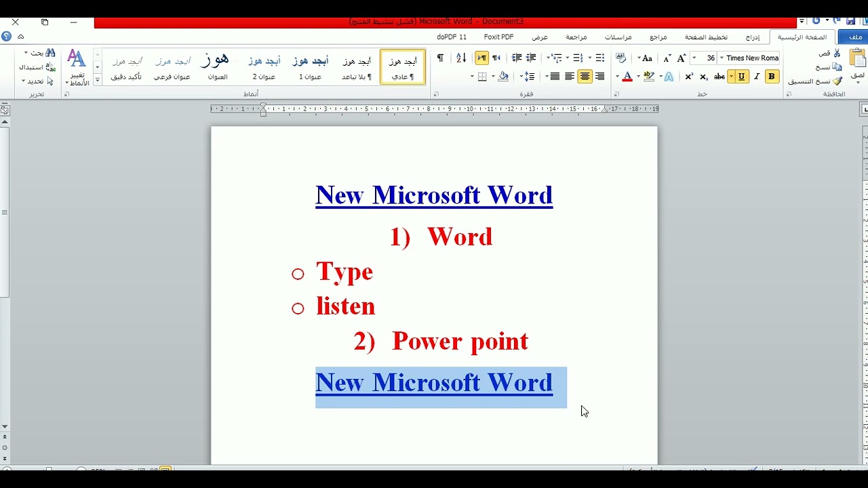Image resolution: width=868 pixels, height=488 pixels.
Task: Click the Center alignment icon
Action: (585, 77)
